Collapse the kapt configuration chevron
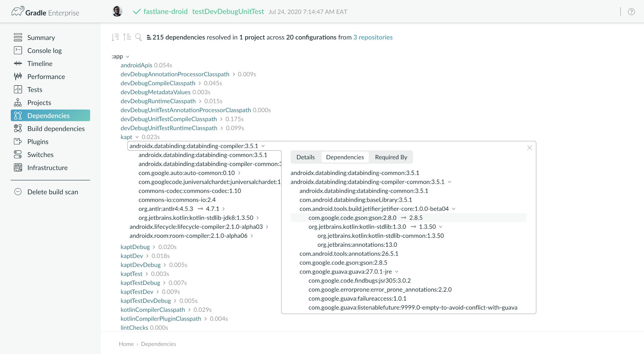The image size is (644, 354). pos(138,137)
